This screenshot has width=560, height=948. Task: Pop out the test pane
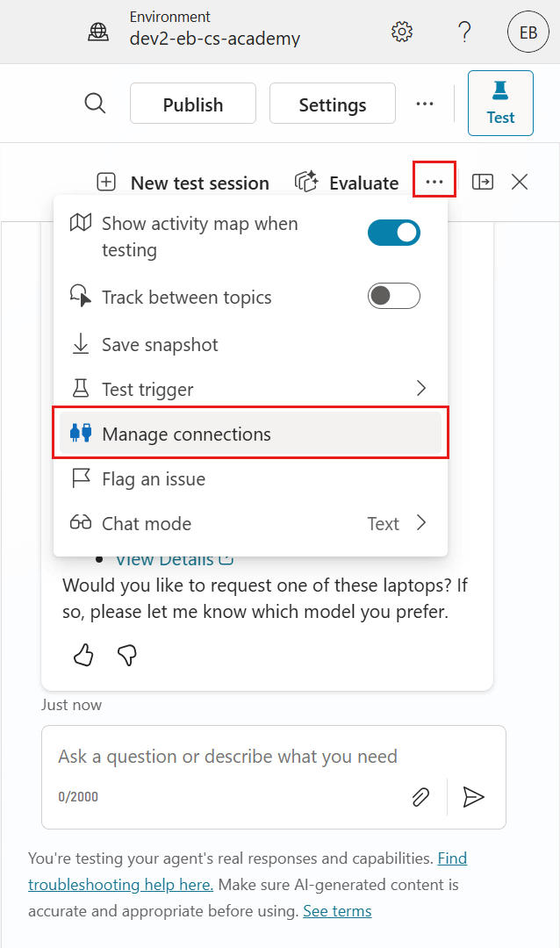pos(482,182)
